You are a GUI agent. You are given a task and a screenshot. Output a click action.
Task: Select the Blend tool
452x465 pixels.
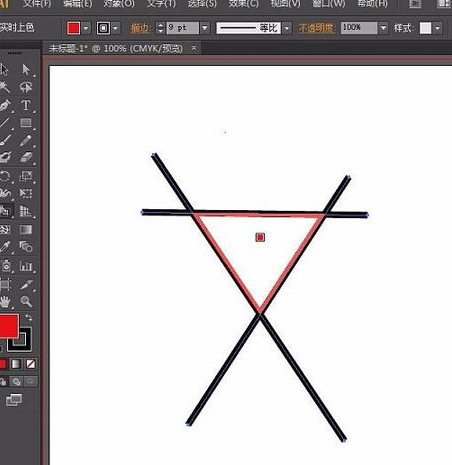coord(26,247)
